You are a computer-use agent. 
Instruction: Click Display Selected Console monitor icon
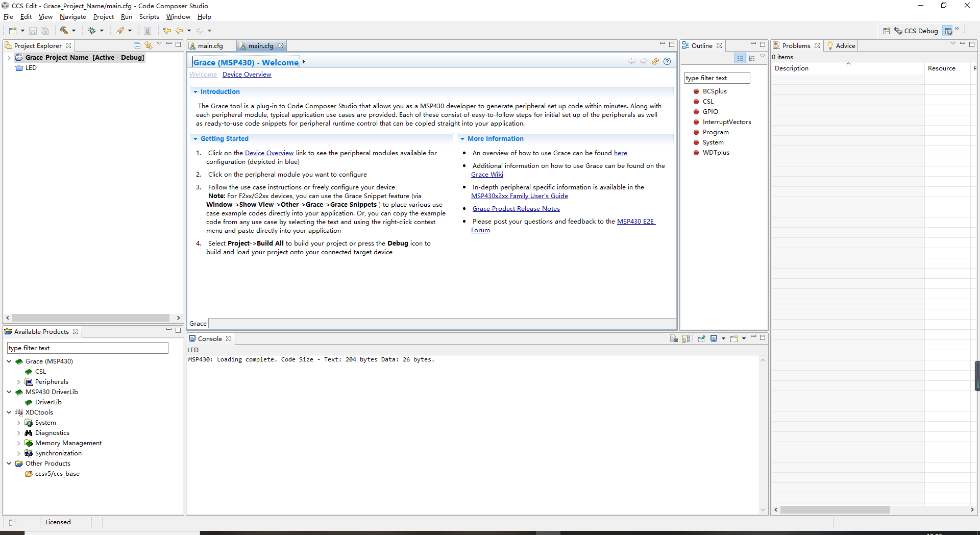(714, 338)
